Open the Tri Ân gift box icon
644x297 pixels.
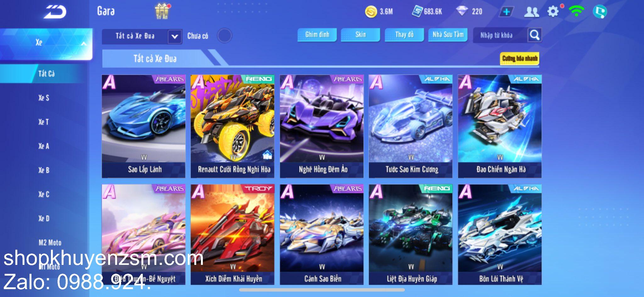(162, 11)
